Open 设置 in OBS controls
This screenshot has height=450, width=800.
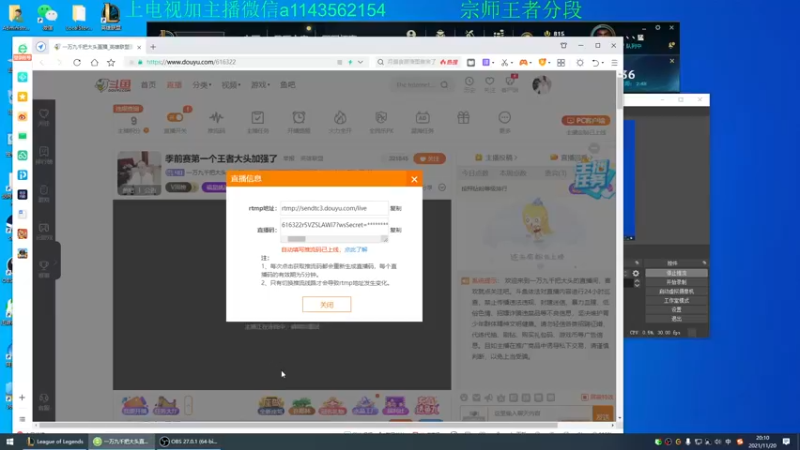point(677,310)
